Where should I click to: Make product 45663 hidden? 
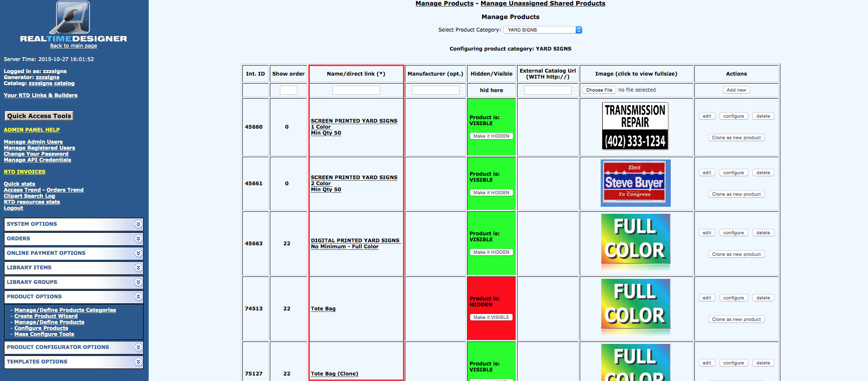point(491,252)
